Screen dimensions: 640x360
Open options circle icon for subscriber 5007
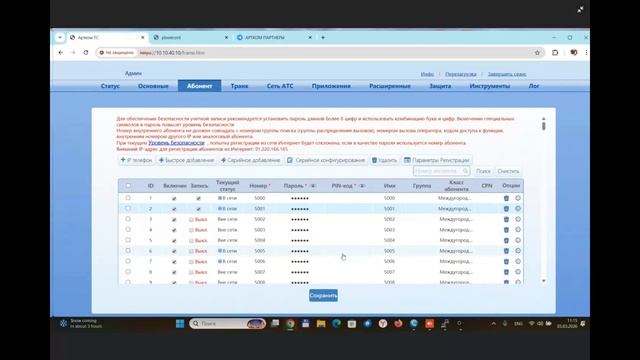click(518, 272)
